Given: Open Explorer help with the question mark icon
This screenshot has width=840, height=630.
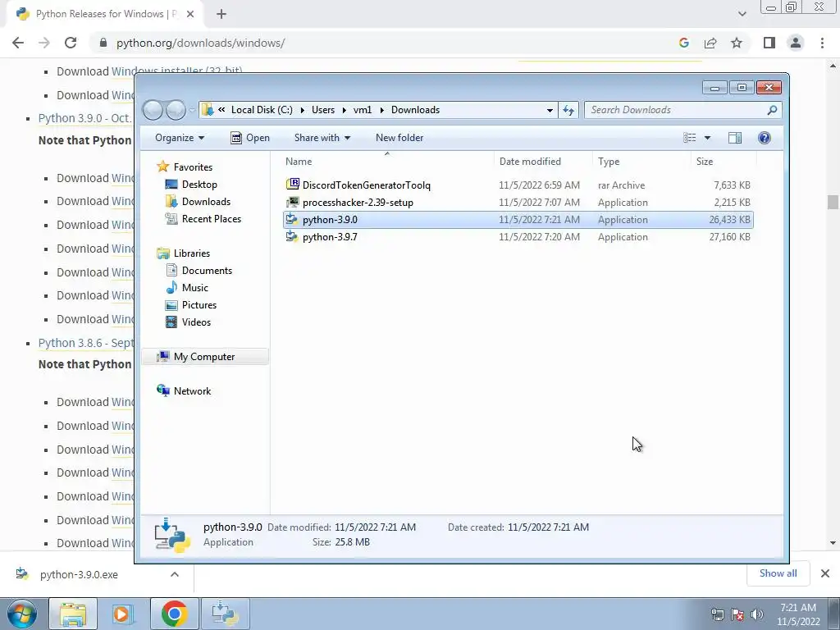Looking at the screenshot, I should [x=765, y=138].
